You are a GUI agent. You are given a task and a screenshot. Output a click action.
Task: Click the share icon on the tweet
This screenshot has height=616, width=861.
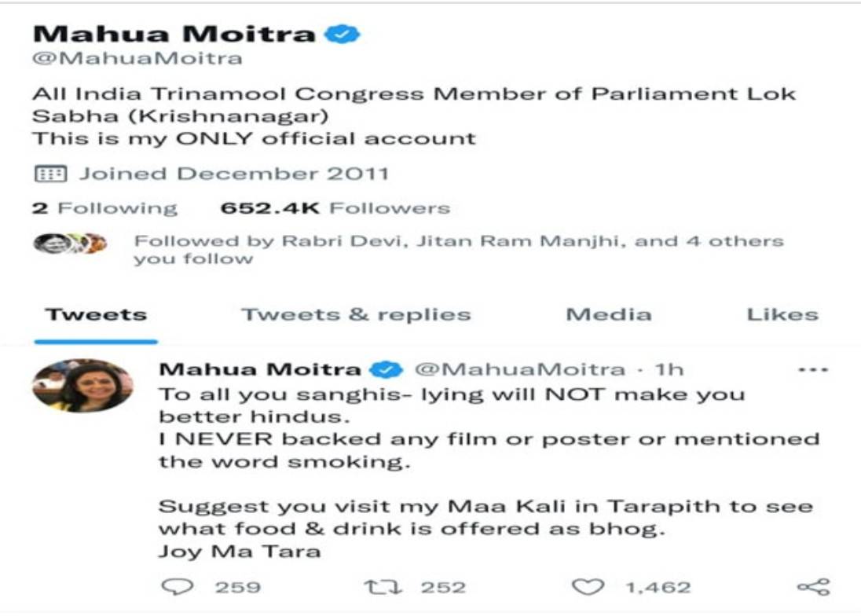click(x=812, y=586)
